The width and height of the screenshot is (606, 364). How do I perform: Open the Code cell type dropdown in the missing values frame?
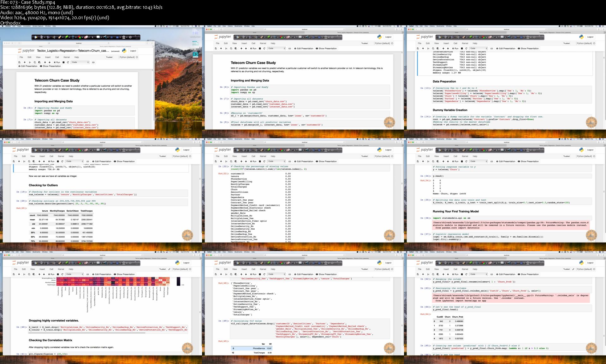pyautogui.click(x=276, y=161)
